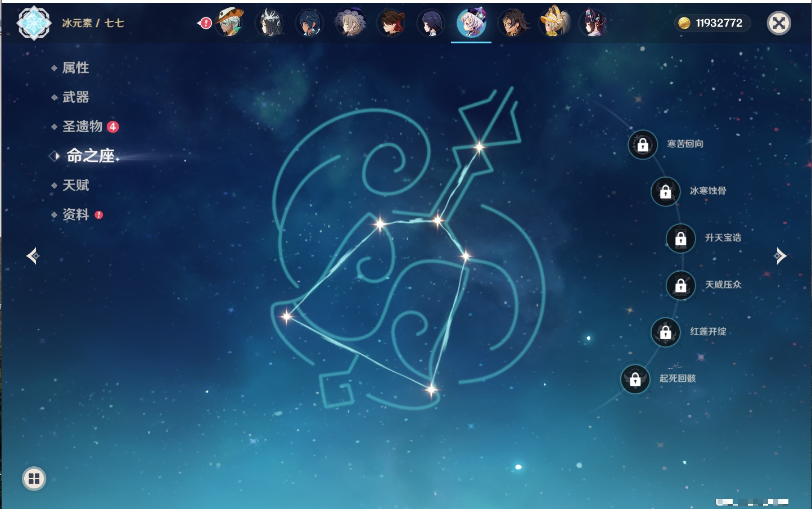The height and width of the screenshot is (509, 812).
Task: Go to previous character with left arrow
Action: [33, 256]
